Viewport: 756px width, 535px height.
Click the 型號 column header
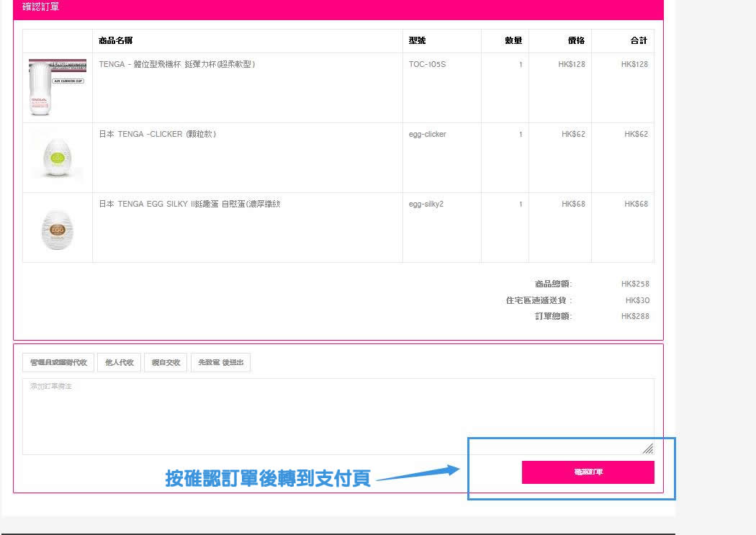(417, 40)
